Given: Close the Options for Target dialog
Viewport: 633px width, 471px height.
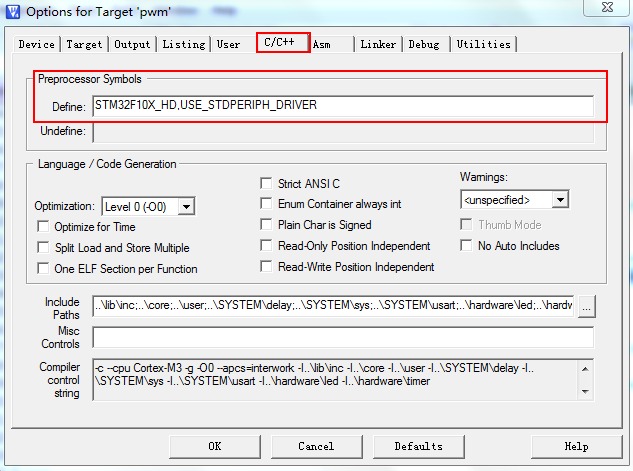Looking at the screenshot, I should click(x=608, y=7).
